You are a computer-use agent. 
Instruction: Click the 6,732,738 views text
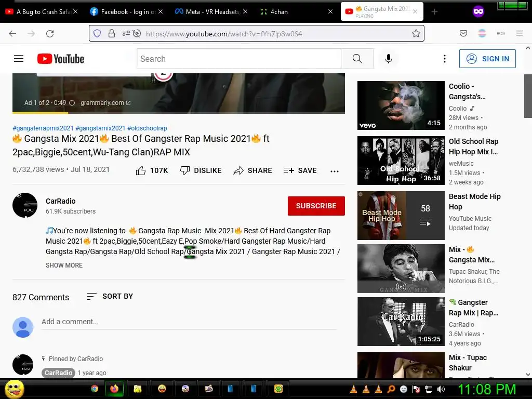click(x=38, y=169)
